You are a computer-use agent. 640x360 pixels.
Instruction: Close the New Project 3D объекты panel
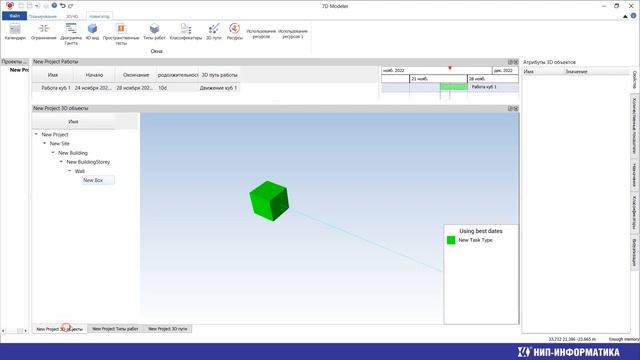click(516, 109)
